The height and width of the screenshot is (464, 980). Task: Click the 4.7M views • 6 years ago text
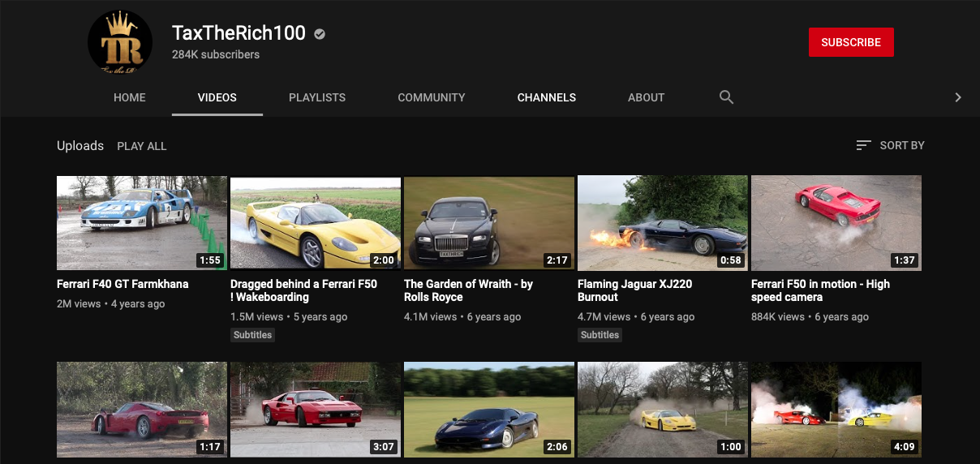(636, 317)
